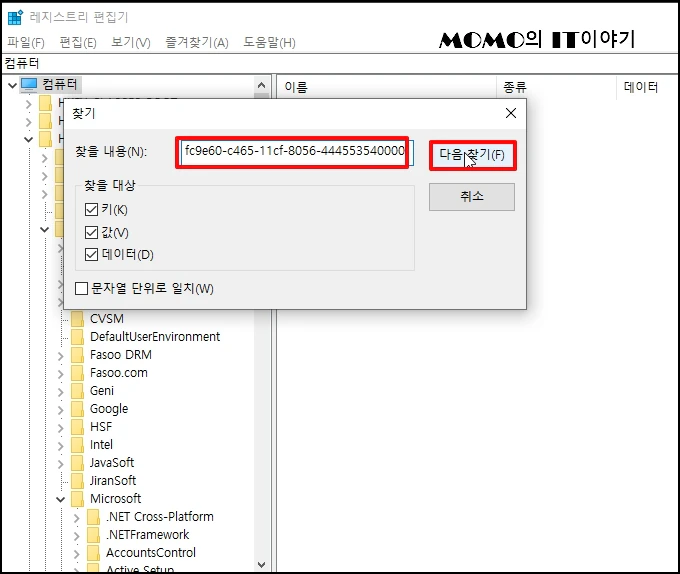Image resolution: width=680 pixels, height=574 pixels.
Task: Select the Geni folder icon
Action: [78, 391]
